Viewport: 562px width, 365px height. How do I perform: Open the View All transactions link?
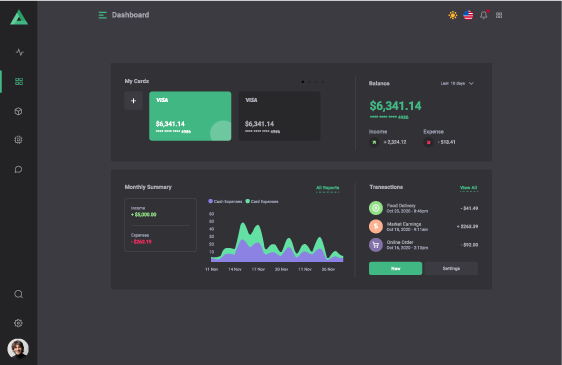pos(469,188)
